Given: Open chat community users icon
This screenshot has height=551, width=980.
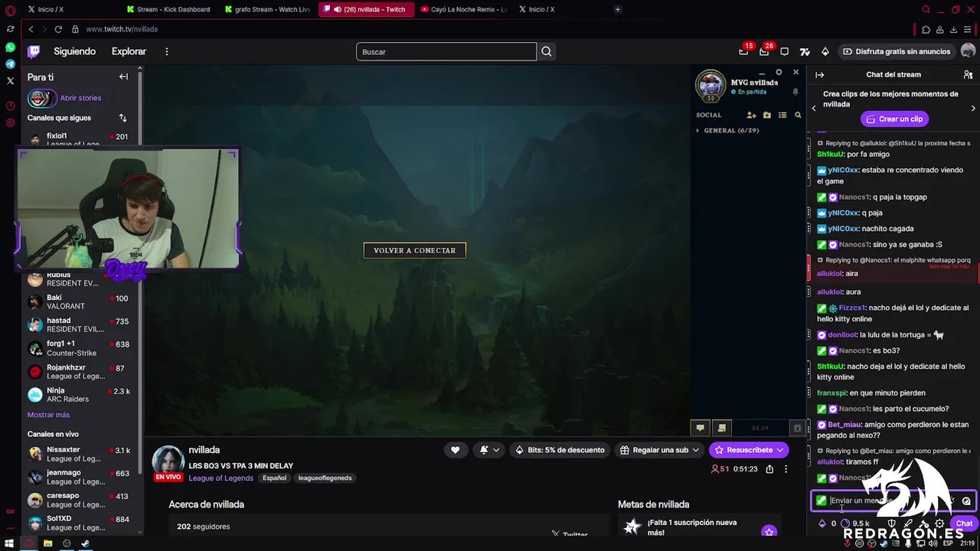Looking at the screenshot, I should pyautogui.click(x=968, y=74).
